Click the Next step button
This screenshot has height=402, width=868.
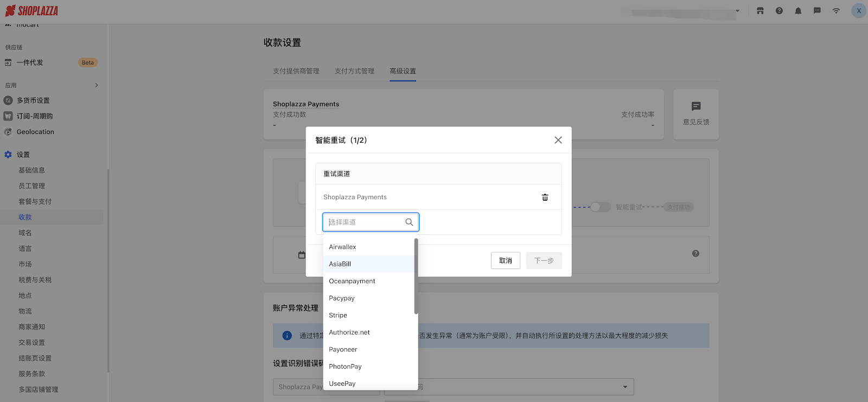click(x=544, y=261)
